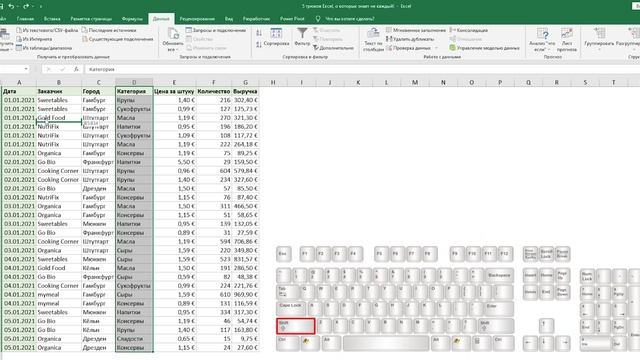
Task: Click the revenue cell '831,57 €'
Action: pos(245,259)
